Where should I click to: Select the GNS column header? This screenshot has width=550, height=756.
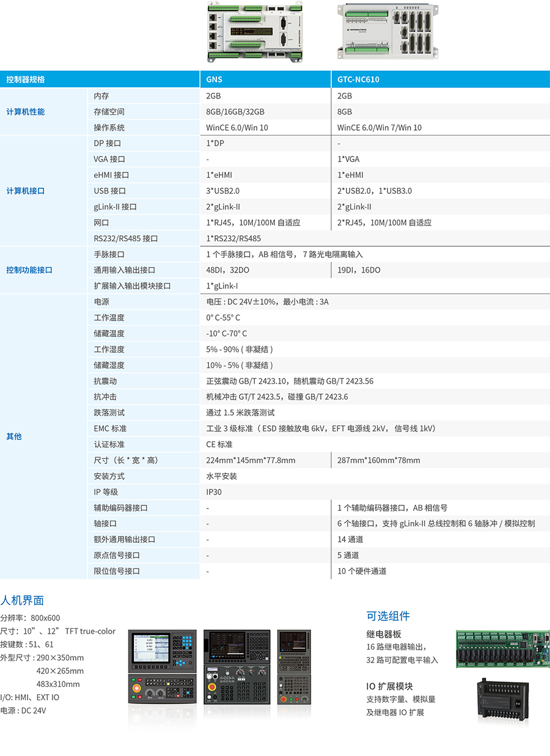coord(215,79)
